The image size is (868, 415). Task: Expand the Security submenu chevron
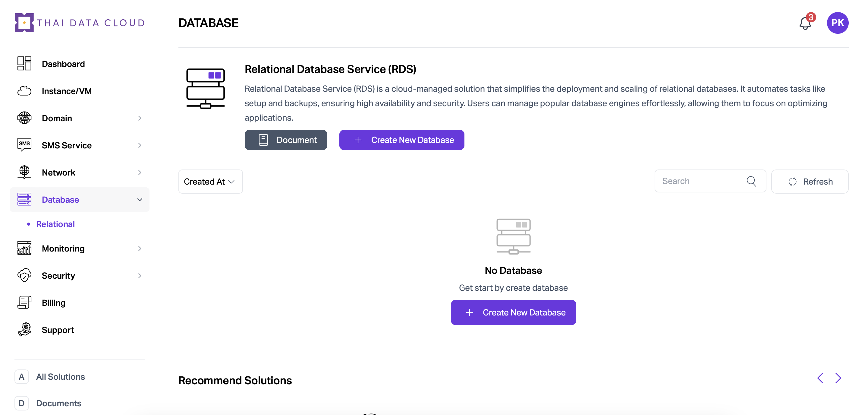click(x=140, y=276)
